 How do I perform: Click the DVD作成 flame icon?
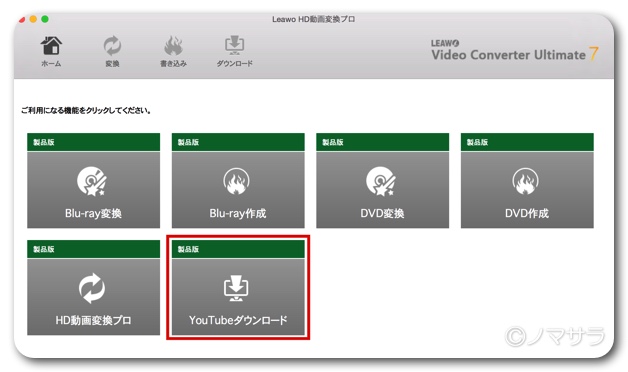click(525, 181)
